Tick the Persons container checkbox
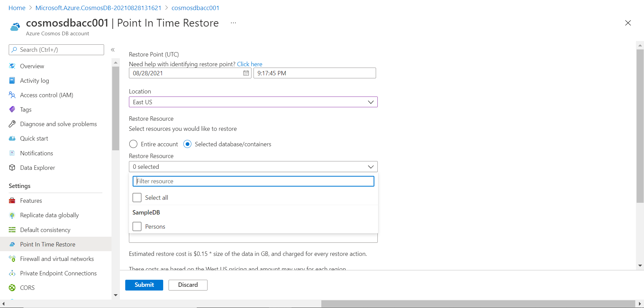This screenshot has height=308, width=644. (137, 226)
